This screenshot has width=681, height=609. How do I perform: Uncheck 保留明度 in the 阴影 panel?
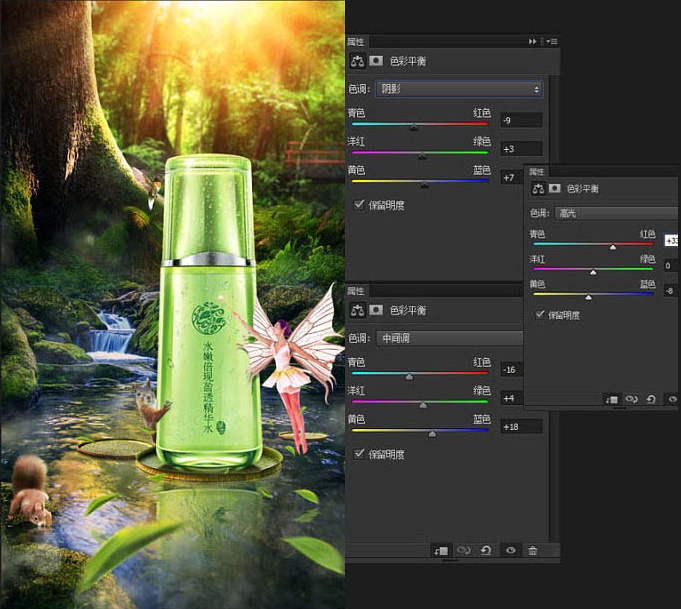coord(359,205)
